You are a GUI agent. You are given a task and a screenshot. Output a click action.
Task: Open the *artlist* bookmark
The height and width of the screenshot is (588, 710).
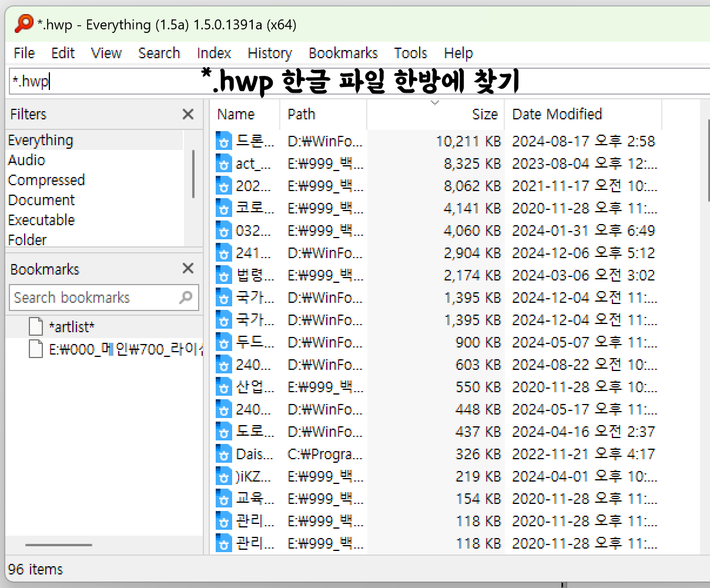tap(72, 327)
